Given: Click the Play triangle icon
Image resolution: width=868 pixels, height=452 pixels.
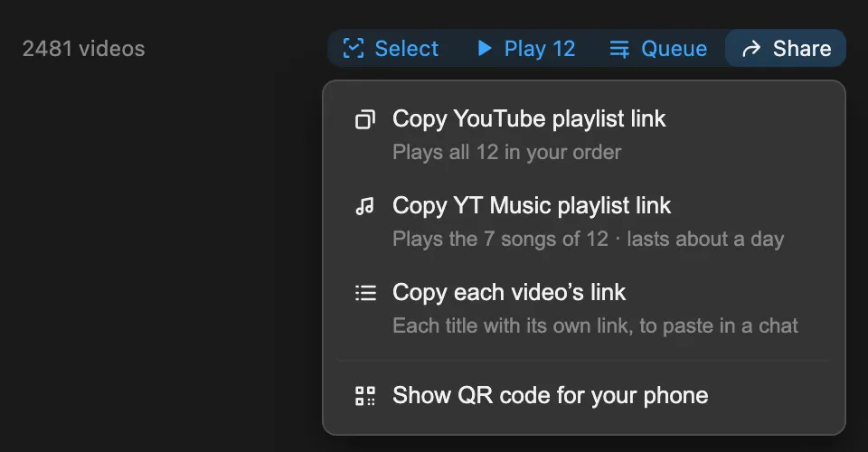Looking at the screenshot, I should (485, 48).
